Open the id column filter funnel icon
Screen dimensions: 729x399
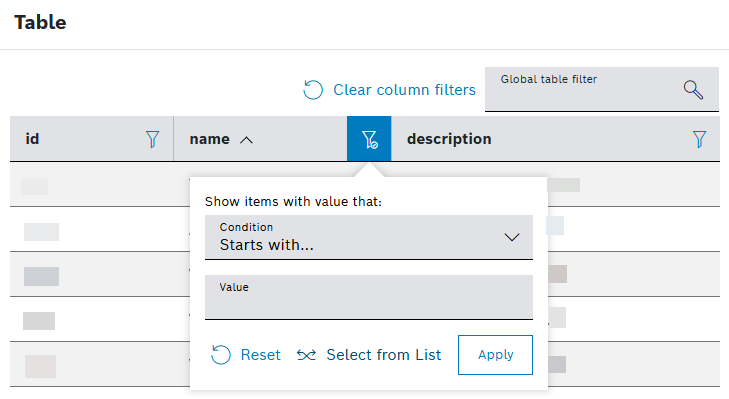click(152, 139)
